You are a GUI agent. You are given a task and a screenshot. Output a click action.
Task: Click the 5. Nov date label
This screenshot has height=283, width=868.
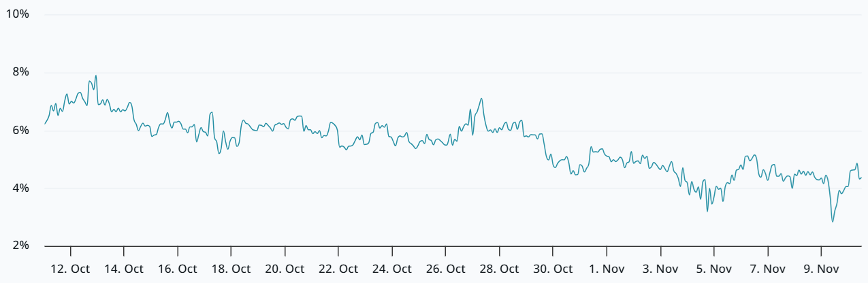pyautogui.click(x=714, y=269)
